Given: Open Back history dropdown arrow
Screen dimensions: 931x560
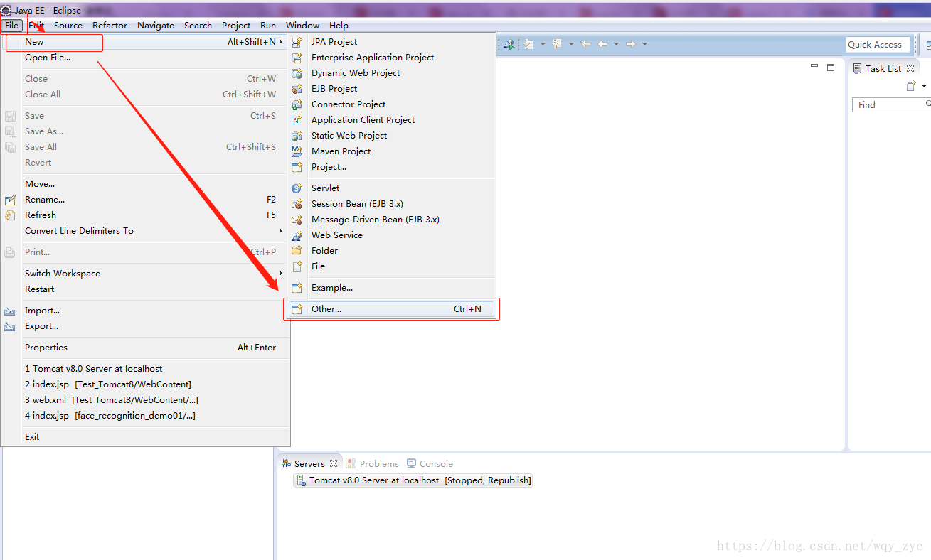Looking at the screenshot, I should click(x=616, y=44).
